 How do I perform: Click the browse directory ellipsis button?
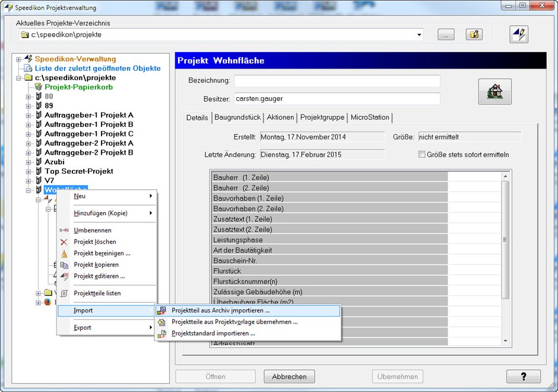click(x=446, y=34)
